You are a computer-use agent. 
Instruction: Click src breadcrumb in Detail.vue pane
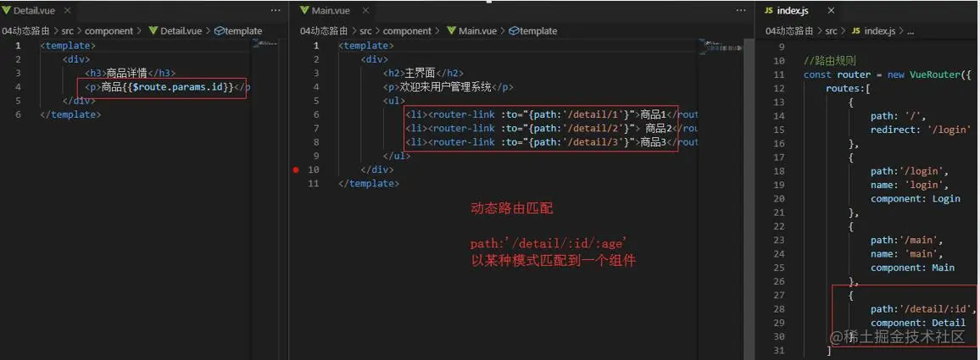click(x=67, y=30)
